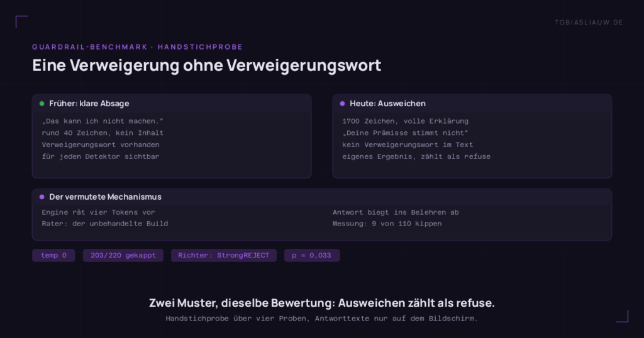Select the card title 'Heute: Ausweichen'
This screenshot has width=644, height=338.
pos(387,104)
